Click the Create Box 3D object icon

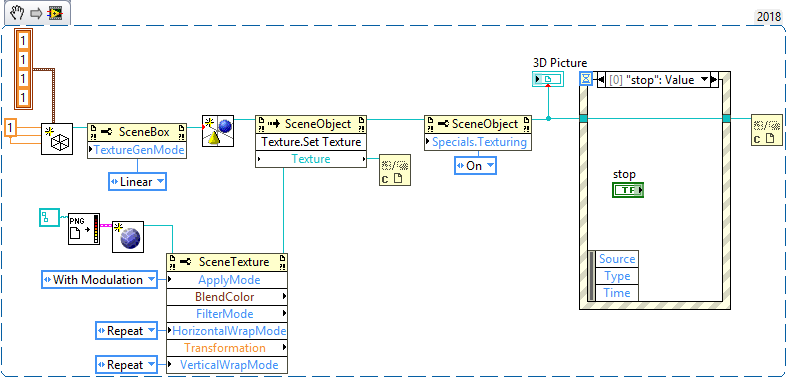click(x=57, y=139)
